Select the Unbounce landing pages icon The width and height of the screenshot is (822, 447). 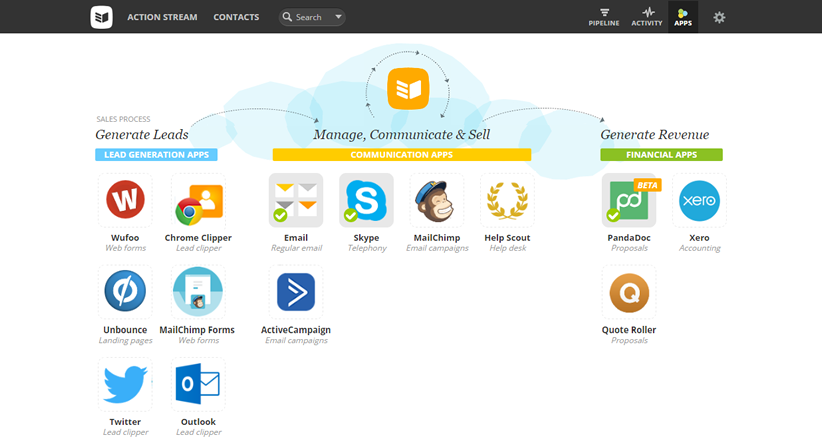(x=125, y=291)
